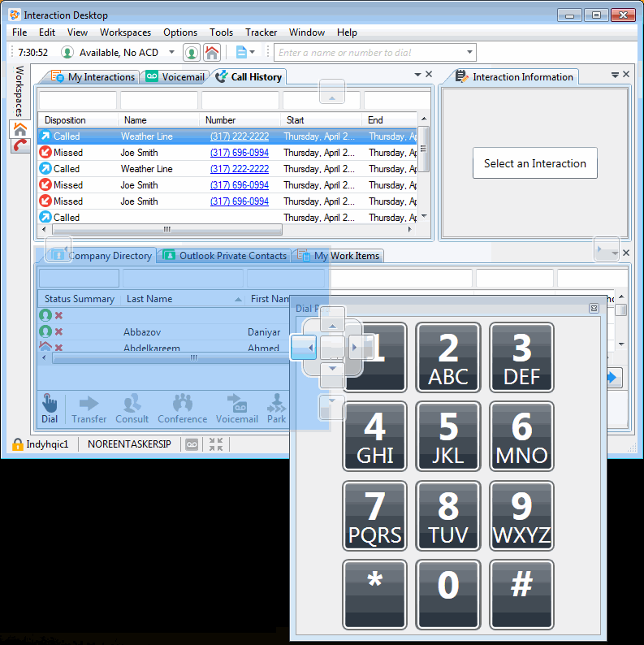Open the Workspaces menu
Viewport: 644px width, 645px height.
(x=125, y=32)
